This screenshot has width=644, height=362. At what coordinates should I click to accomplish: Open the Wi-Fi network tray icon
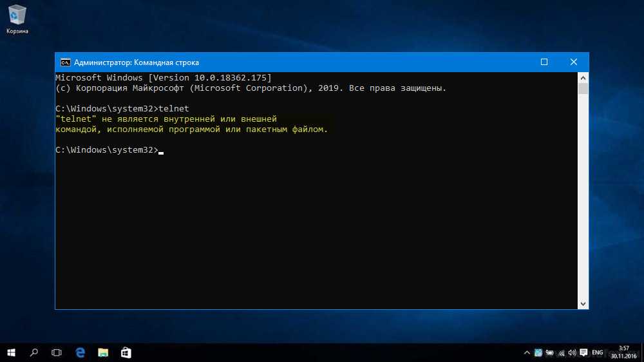pyautogui.click(x=561, y=353)
